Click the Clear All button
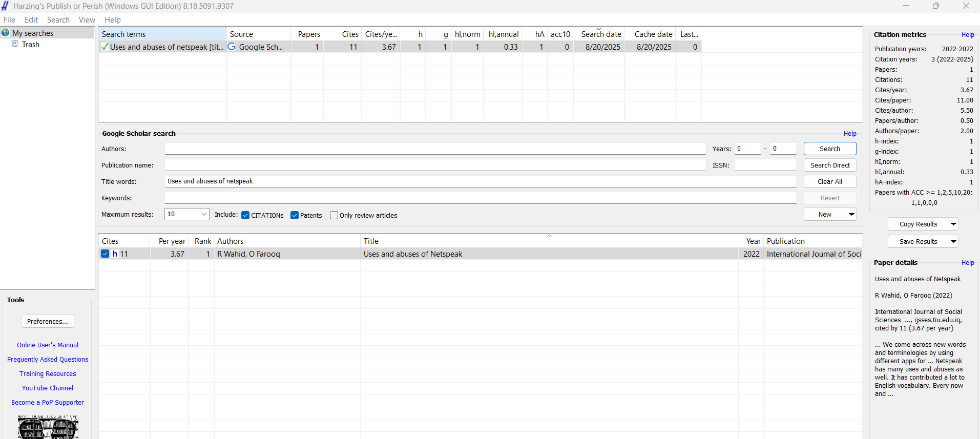The height and width of the screenshot is (439, 980). point(830,181)
